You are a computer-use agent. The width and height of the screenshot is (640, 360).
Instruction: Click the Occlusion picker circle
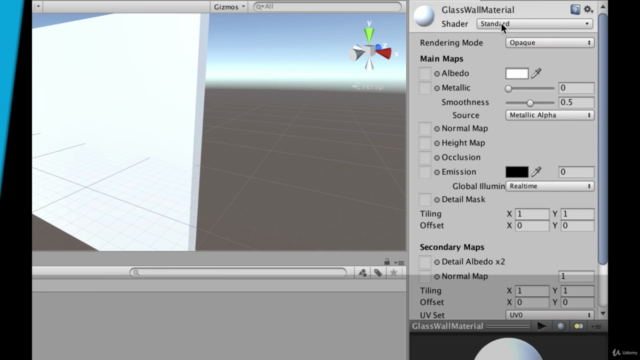click(x=437, y=158)
